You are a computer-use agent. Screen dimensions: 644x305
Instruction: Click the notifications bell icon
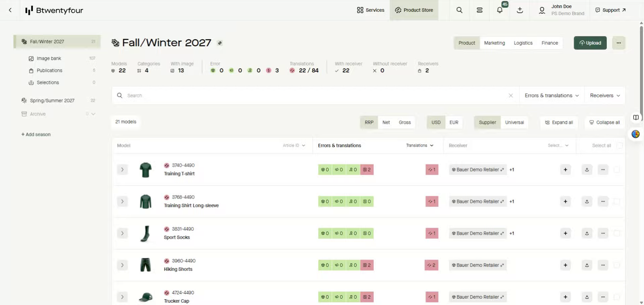click(499, 10)
